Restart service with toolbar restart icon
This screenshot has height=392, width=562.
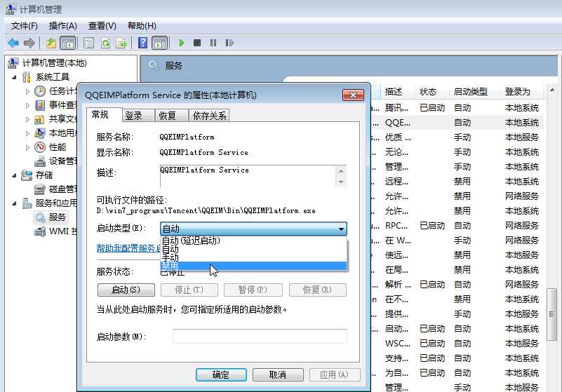pyautogui.click(x=229, y=43)
